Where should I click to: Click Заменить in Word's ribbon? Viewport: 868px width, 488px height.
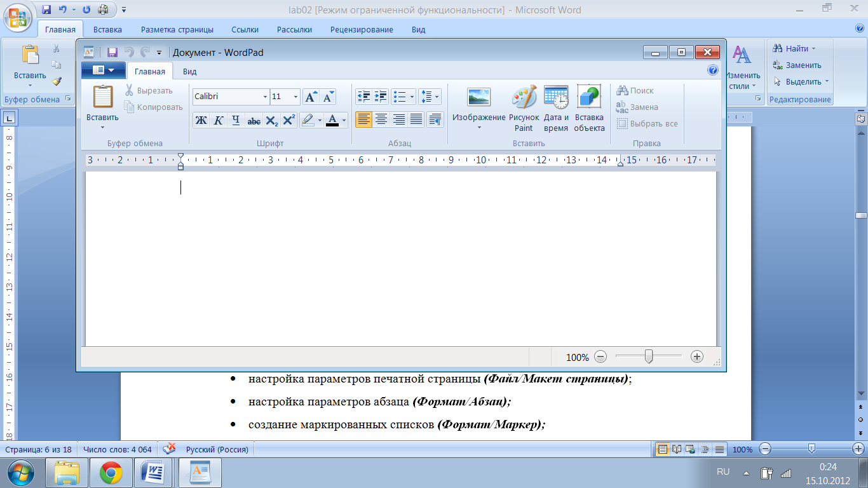coord(797,65)
